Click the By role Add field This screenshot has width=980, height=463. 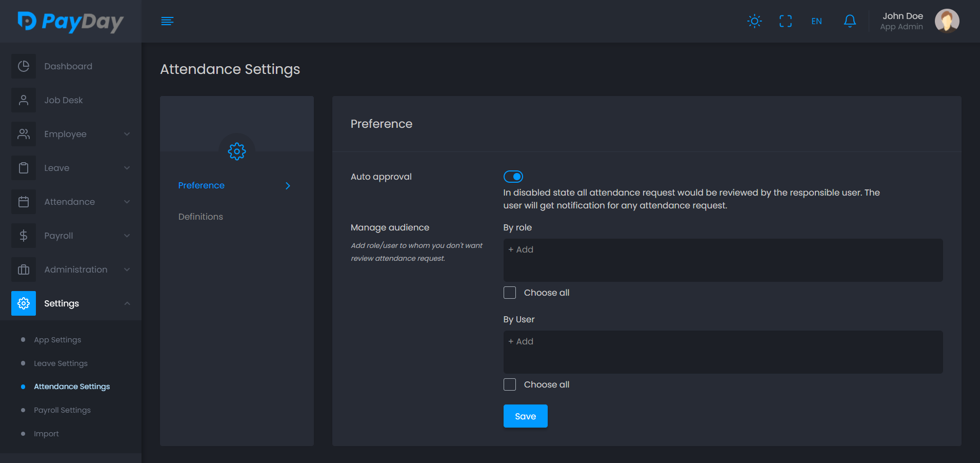723,260
